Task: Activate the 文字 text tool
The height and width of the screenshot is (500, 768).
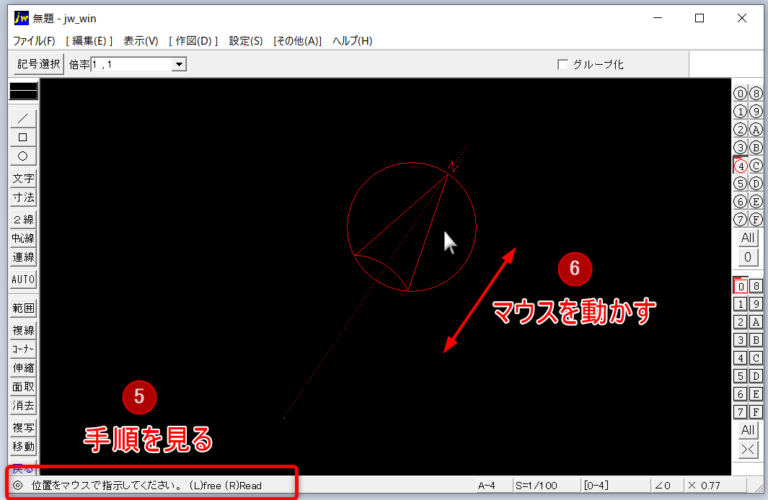Action: (23, 178)
